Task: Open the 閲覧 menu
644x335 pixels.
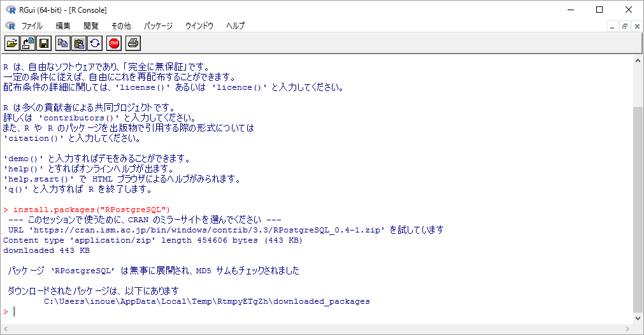Action: point(90,26)
